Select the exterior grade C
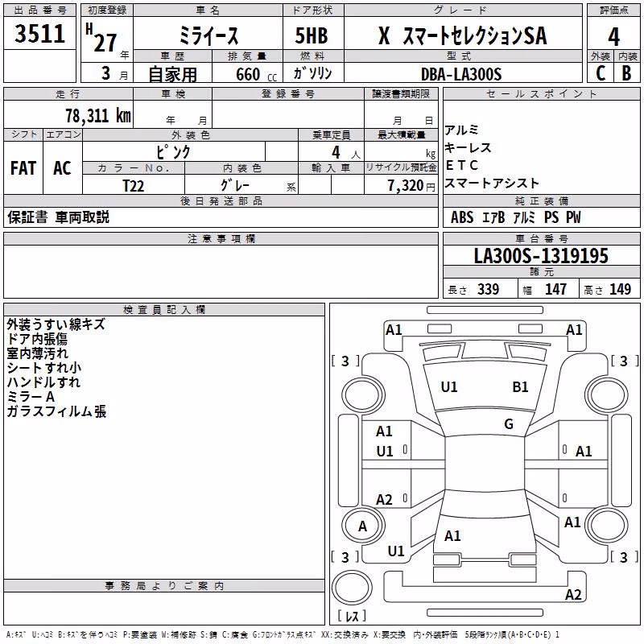Viewport: 644px width, 644px height. coord(601,73)
